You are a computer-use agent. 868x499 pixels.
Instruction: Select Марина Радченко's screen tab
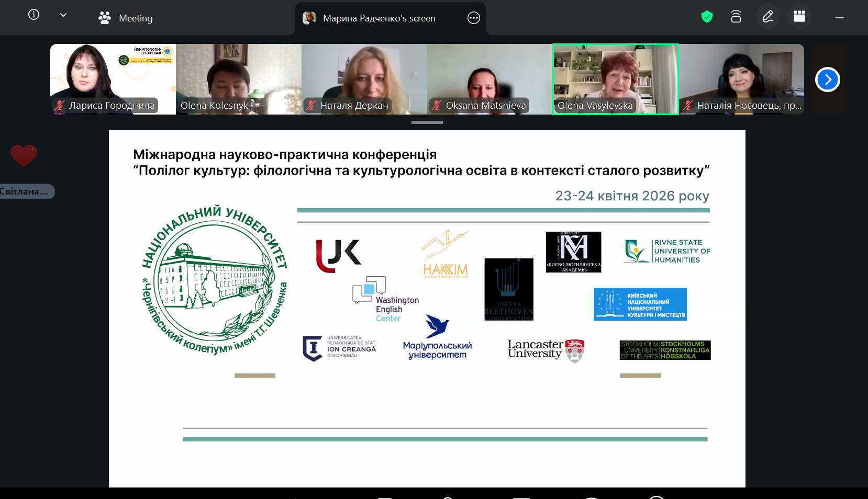[x=379, y=18]
